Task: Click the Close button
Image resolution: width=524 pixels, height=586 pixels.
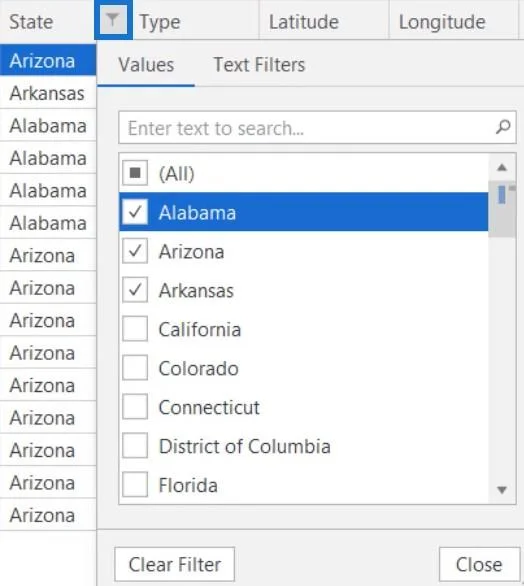Action: point(479,564)
